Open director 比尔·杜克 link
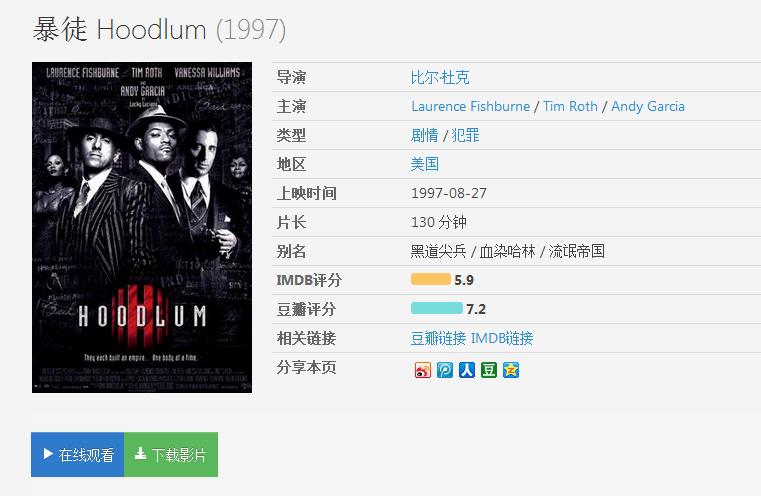Image resolution: width=761 pixels, height=496 pixels. pos(440,77)
